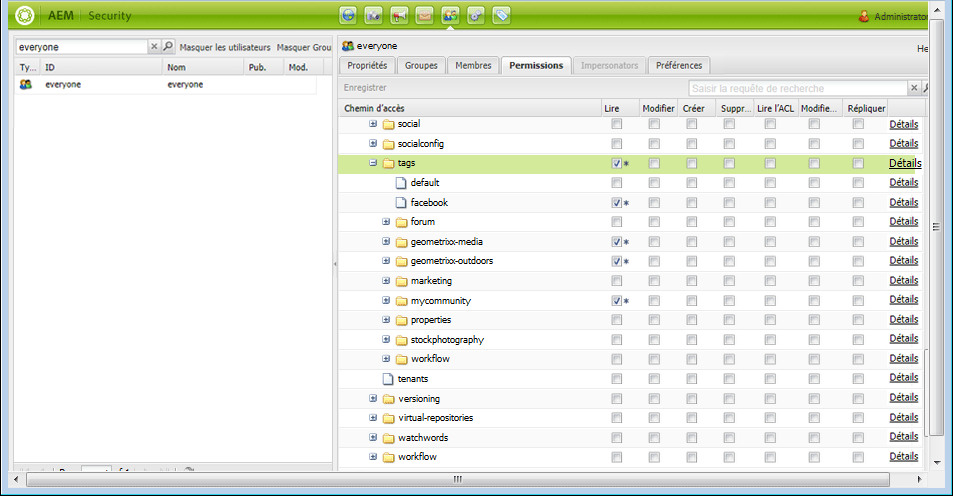Switch to the Membres tab
This screenshot has width=953, height=496.
pyautogui.click(x=473, y=65)
